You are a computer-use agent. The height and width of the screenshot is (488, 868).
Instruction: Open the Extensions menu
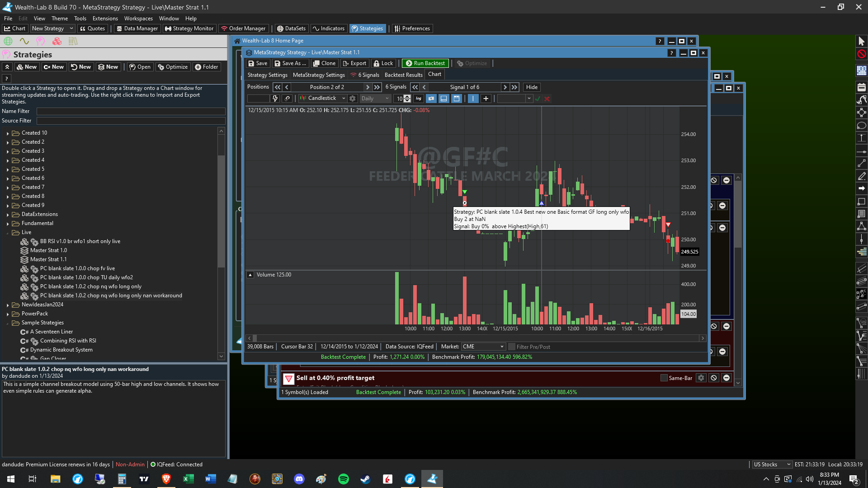click(x=105, y=19)
